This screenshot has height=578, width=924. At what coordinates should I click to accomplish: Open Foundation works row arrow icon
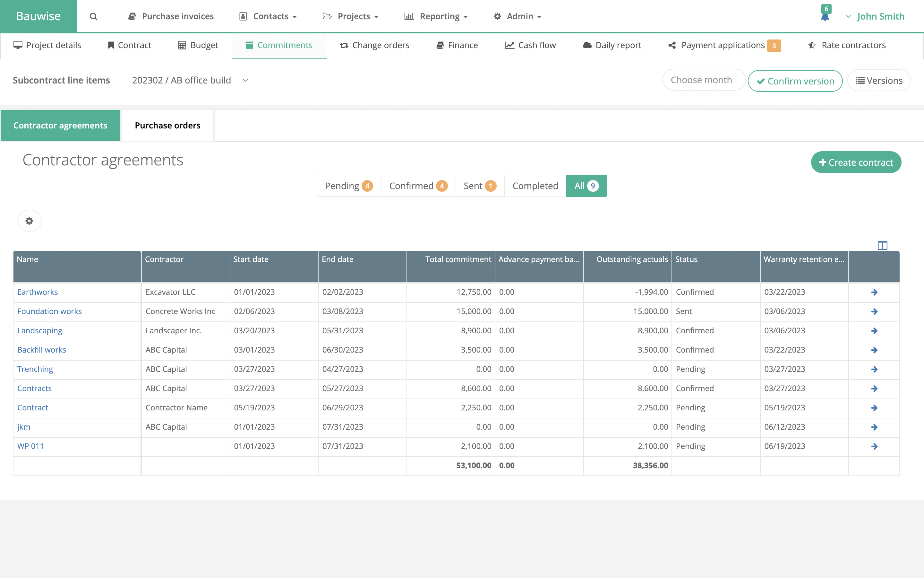(874, 311)
